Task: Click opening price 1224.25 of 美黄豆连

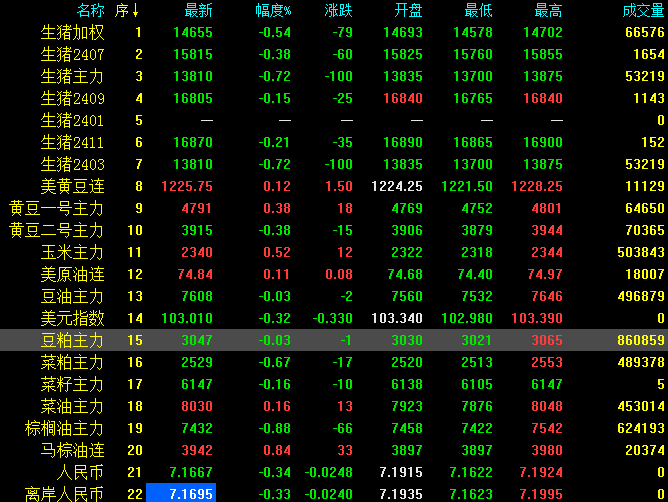Action: pyautogui.click(x=397, y=186)
